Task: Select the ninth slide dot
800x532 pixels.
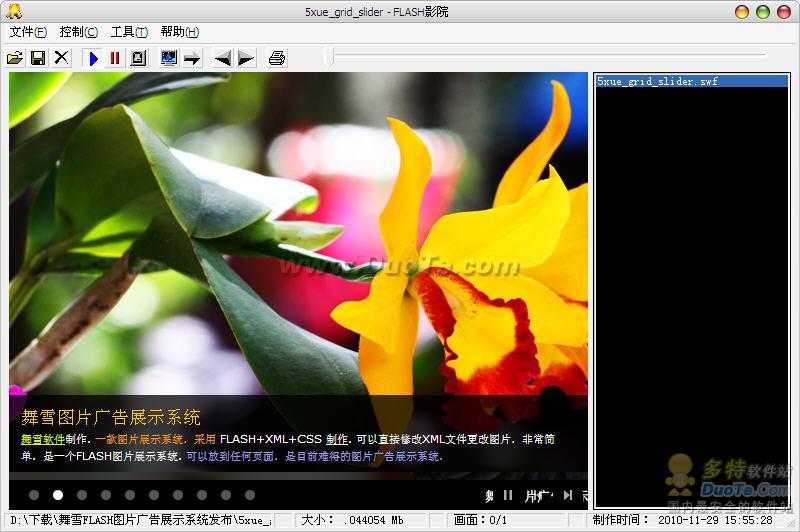Action: (x=226, y=495)
